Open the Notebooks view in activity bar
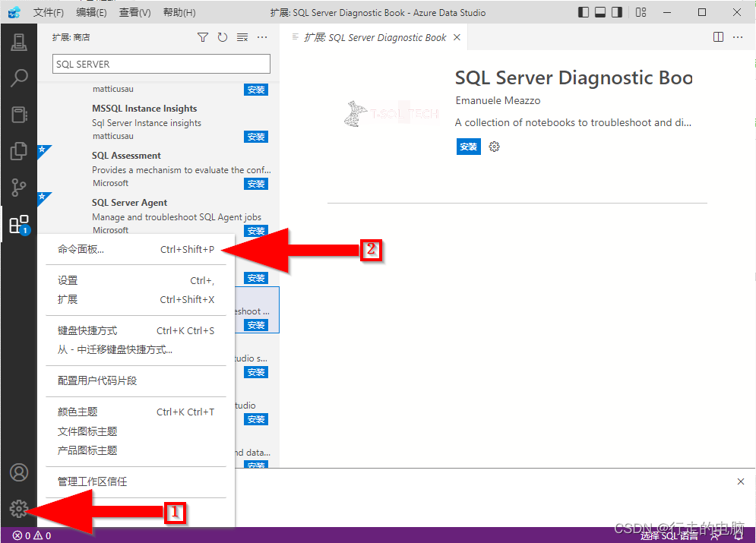 point(19,115)
